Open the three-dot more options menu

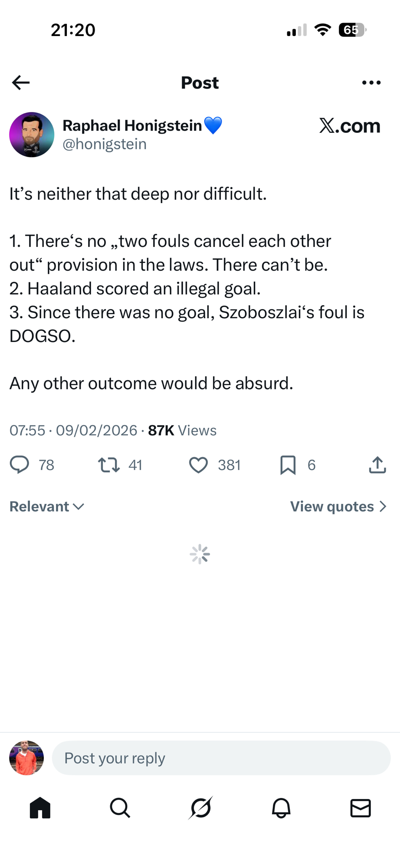coord(371,82)
